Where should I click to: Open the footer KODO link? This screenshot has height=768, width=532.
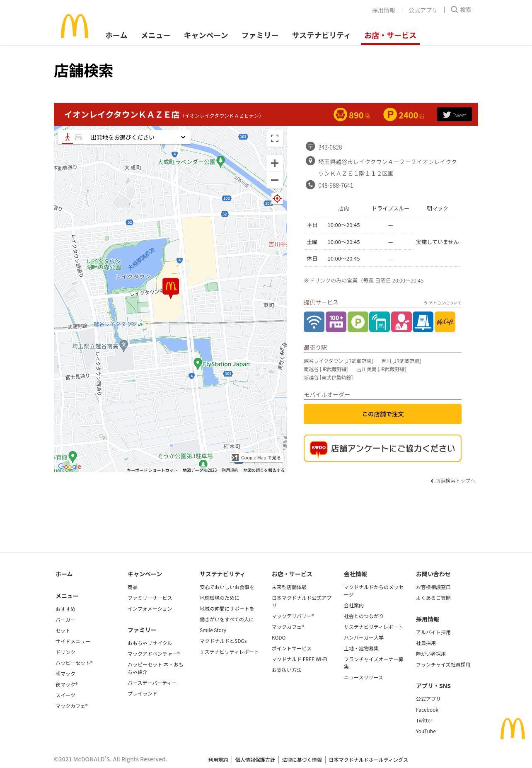[x=279, y=638]
